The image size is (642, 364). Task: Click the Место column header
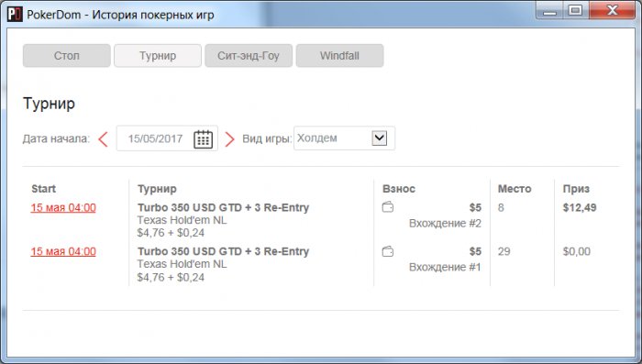[x=515, y=189]
